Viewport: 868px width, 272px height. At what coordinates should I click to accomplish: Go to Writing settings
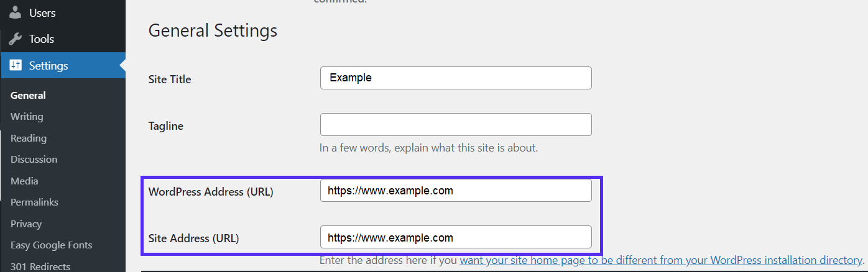27,117
